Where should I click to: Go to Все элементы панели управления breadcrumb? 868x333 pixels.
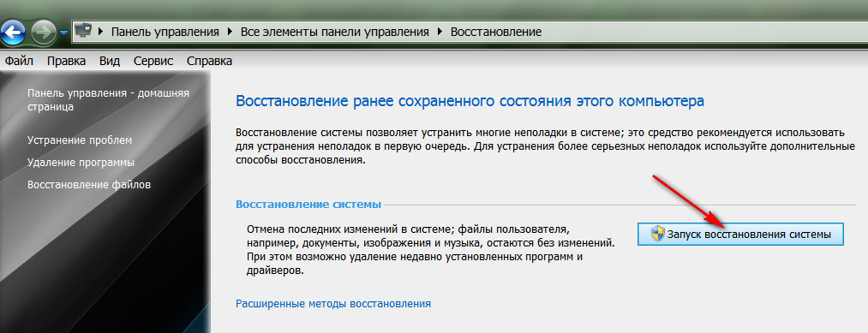pos(334,32)
